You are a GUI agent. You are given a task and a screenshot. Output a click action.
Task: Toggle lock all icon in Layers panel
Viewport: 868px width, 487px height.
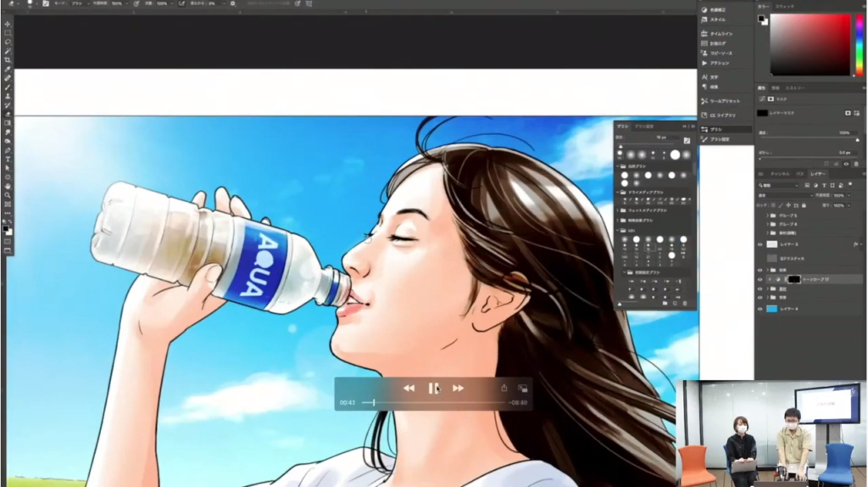pos(804,205)
